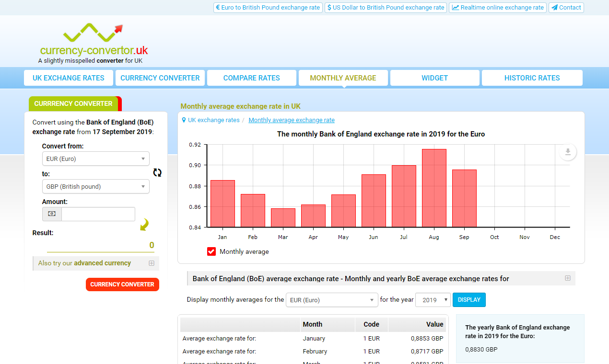Click the currency-convertor.uk logo
This screenshot has height=364, width=609.
tap(94, 41)
